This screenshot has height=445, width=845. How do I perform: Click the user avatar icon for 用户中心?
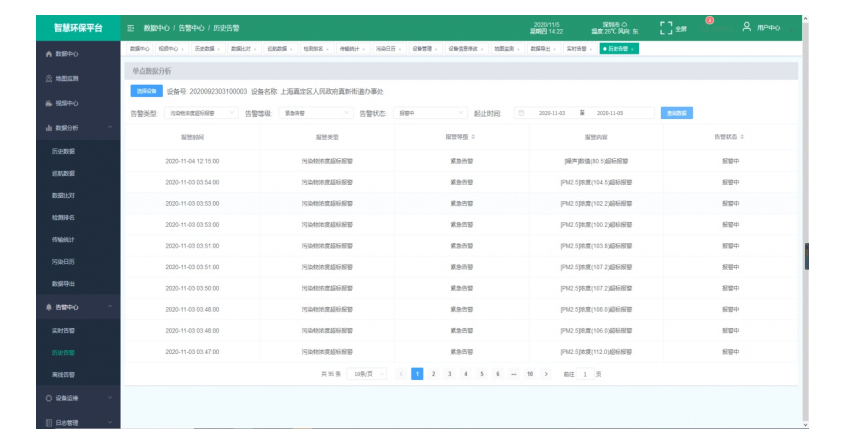click(747, 27)
